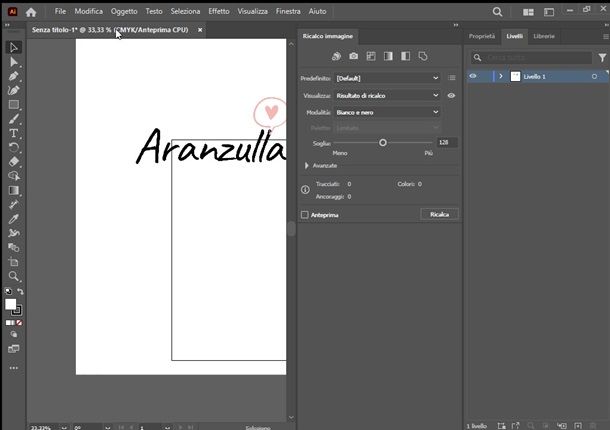This screenshot has height=430, width=610.
Task: Open the Modifica menu
Action: (x=89, y=11)
